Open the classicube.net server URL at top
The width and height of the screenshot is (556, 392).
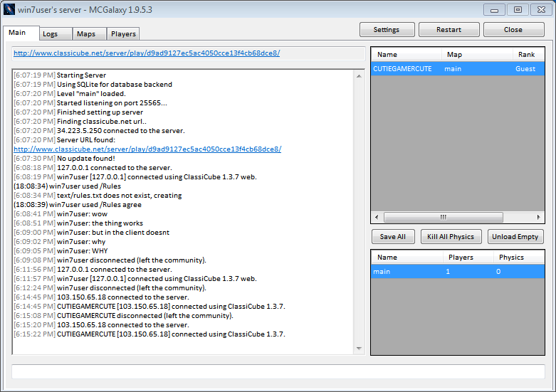click(147, 53)
